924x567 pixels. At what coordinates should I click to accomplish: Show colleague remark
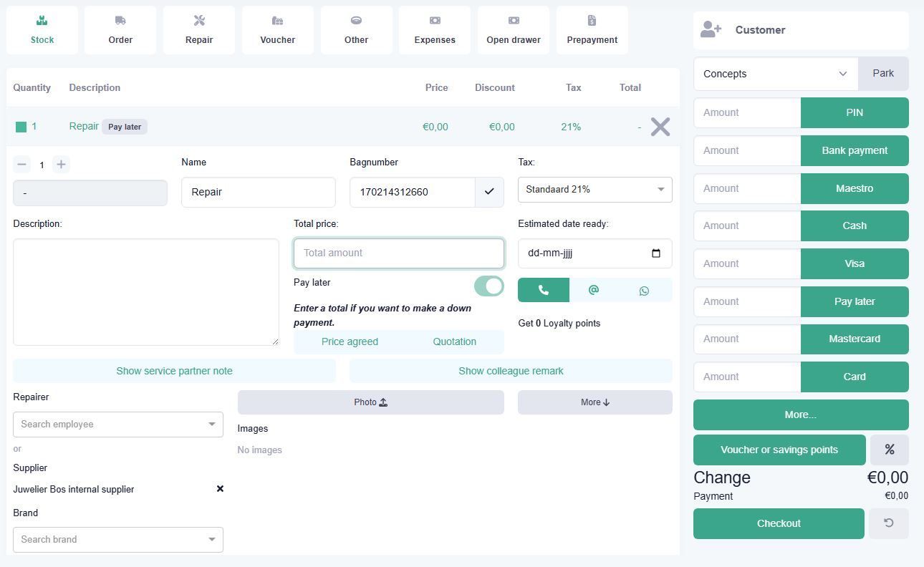[x=511, y=371]
